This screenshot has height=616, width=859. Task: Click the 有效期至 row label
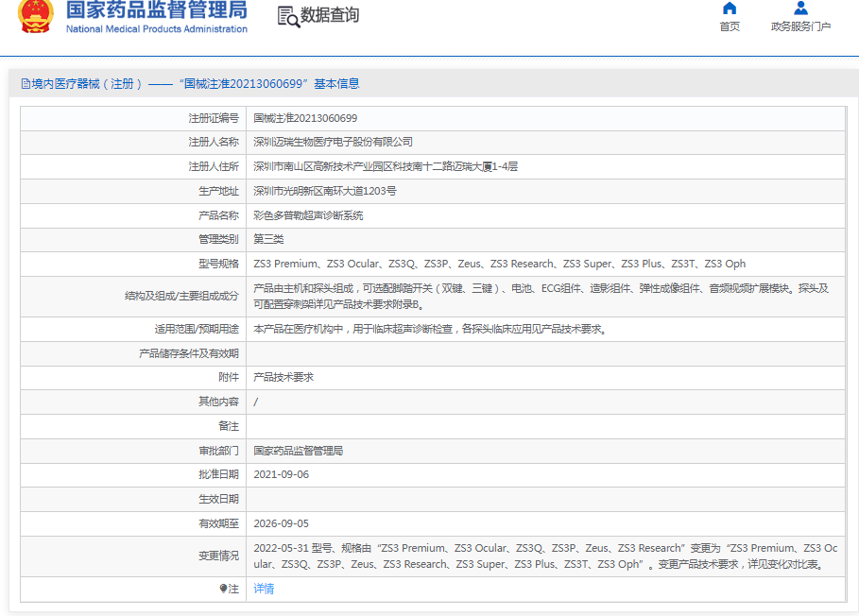tap(218, 523)
